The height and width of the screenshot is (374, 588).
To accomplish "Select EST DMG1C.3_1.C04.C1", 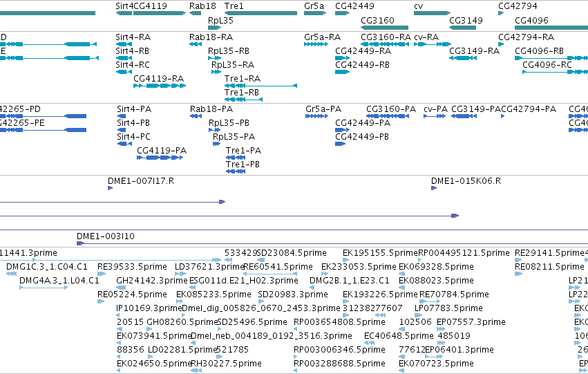I will click(11, 274).
